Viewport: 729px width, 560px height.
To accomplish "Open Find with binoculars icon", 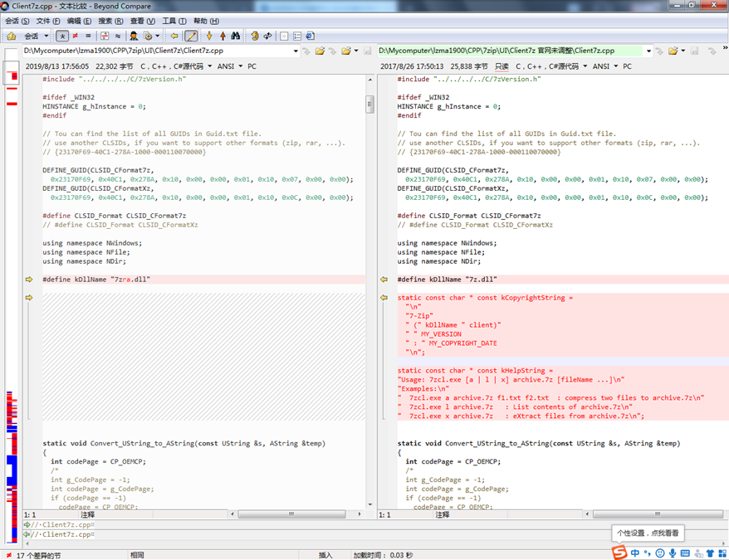I will (236, 36).
